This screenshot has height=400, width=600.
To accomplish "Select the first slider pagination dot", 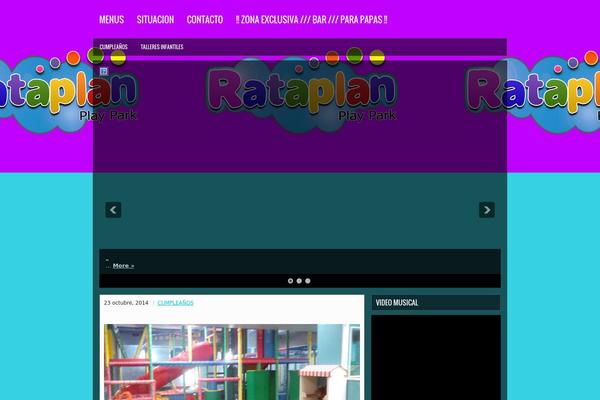I will click(290, 281).
